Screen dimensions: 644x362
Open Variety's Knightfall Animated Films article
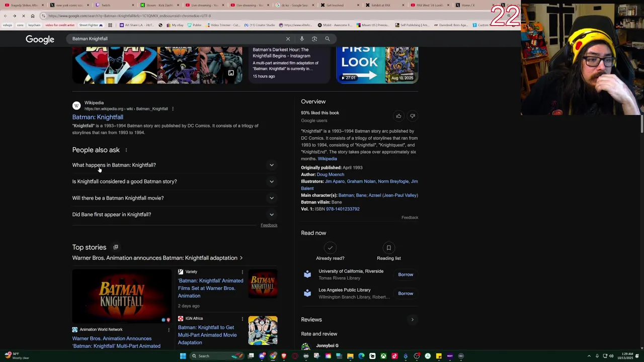point(210,288)
